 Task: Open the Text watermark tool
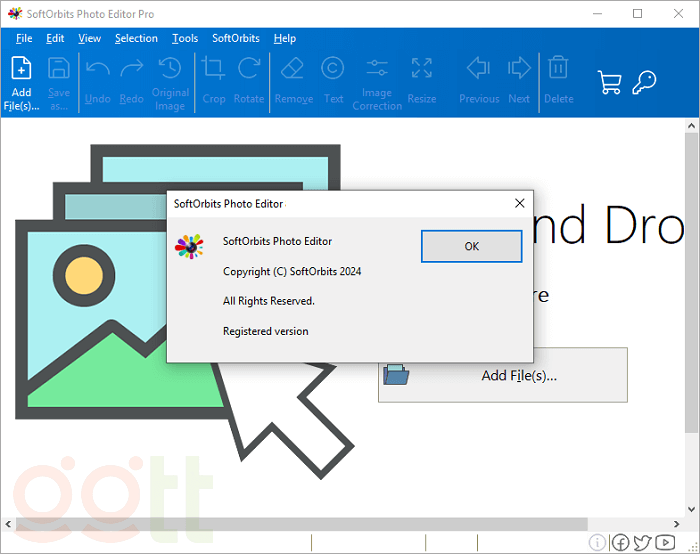point(333,80)
